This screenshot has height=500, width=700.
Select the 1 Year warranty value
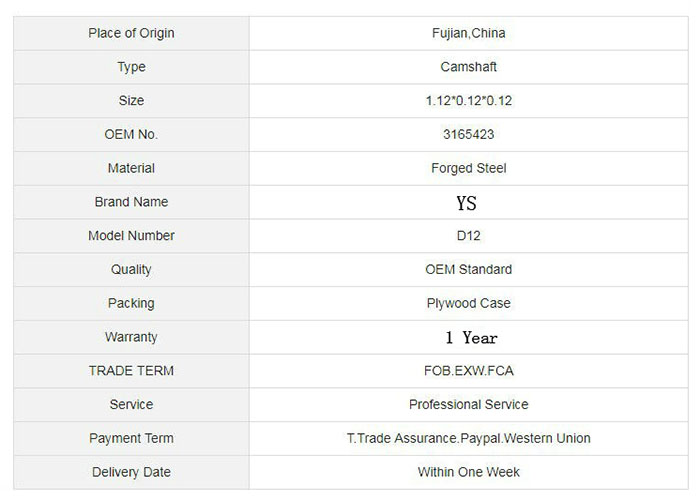coord(471,338)
